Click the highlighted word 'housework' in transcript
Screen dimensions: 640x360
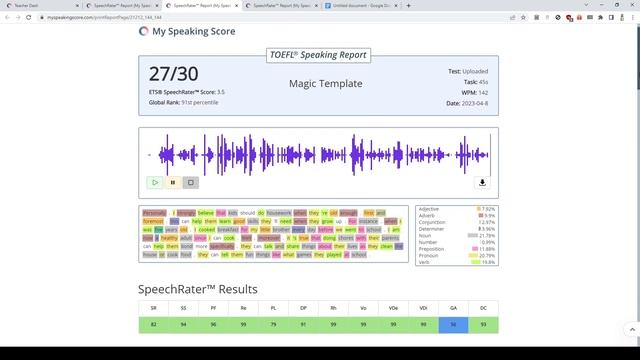tap(279, 213)
